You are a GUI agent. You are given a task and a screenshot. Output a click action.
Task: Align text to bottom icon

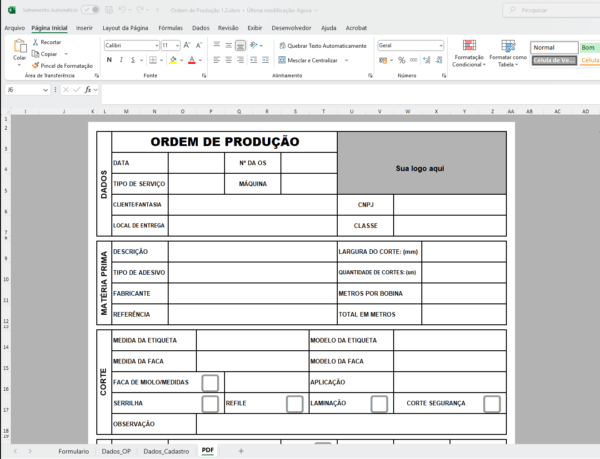pos(240,46)
